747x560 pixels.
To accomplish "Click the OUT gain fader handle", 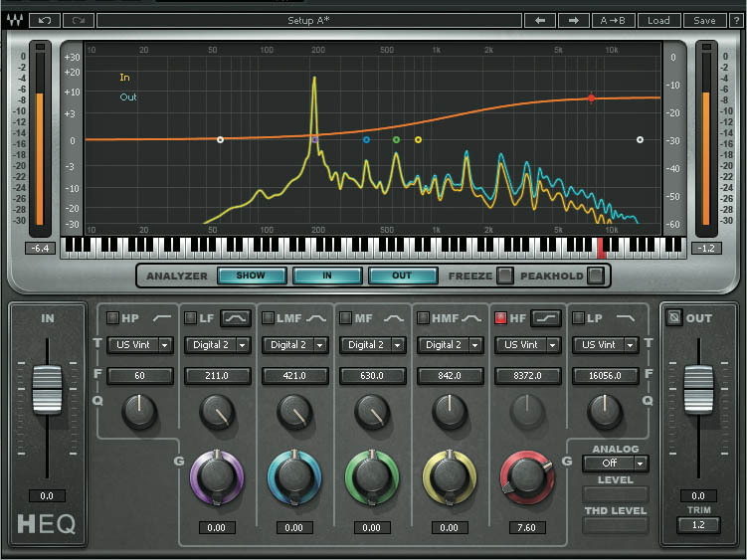I will pyautogui.click(x=699, y=389).
